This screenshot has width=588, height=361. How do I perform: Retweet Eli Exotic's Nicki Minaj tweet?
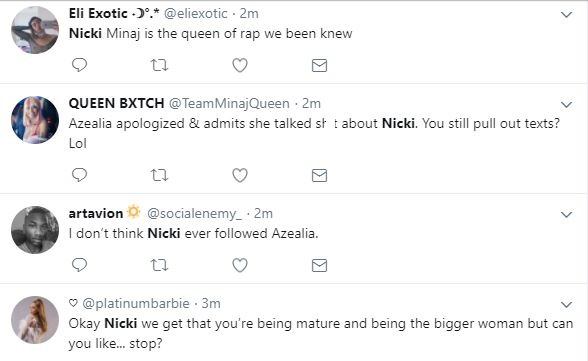point(159,66)
